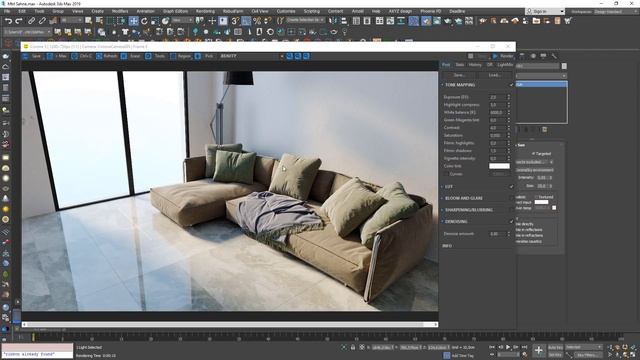Click the Save icon in render window
This screenshot has height=360, width=640.
point(26,56)
